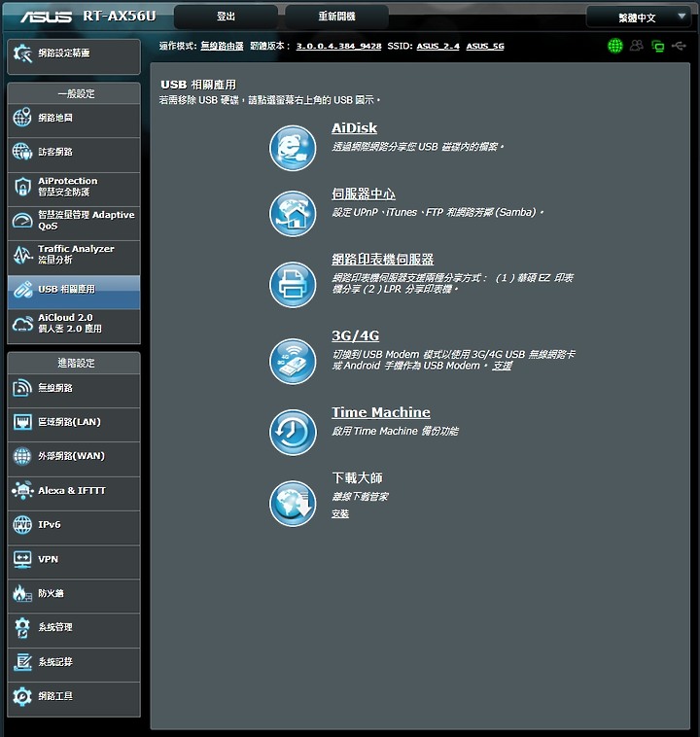The height and width of the screenshot is (737, 700).
Task: Click the 防火牆 label text
Action: coord(51,593)
